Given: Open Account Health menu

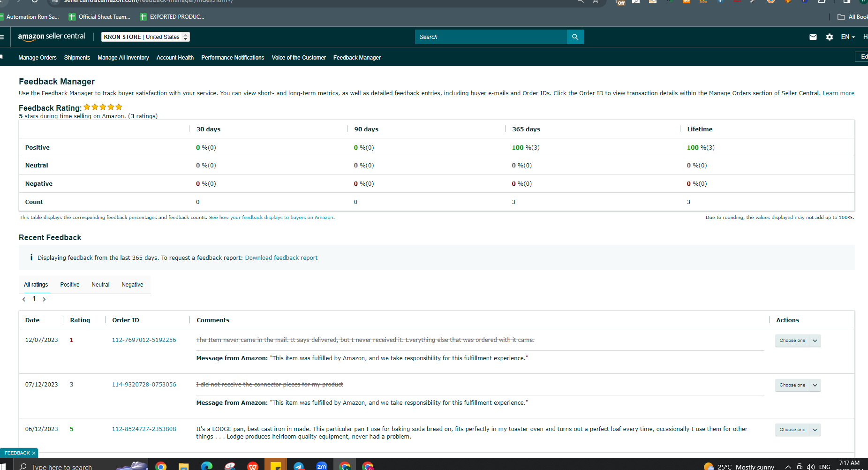Looking at the screenshot, I should click(175, 58).
